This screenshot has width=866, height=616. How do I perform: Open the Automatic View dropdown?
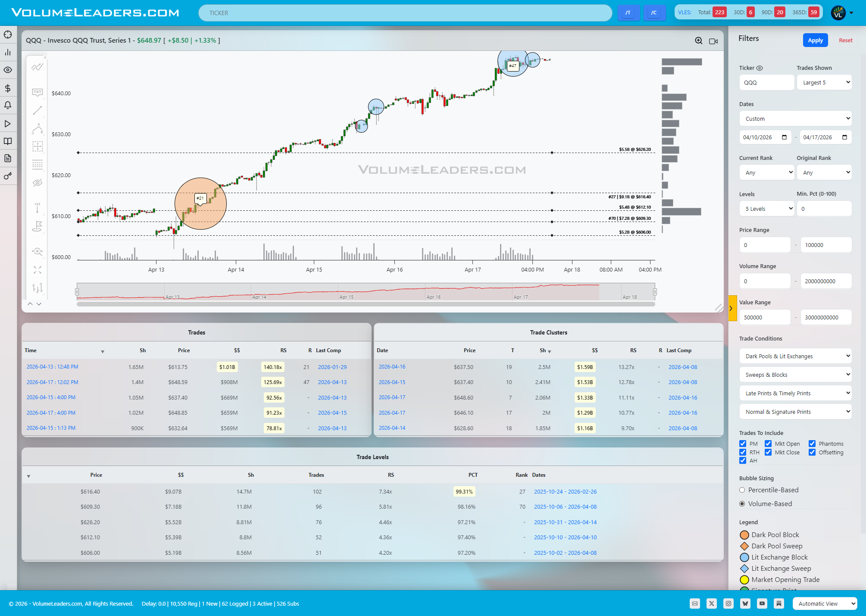(x=825, y=603)
